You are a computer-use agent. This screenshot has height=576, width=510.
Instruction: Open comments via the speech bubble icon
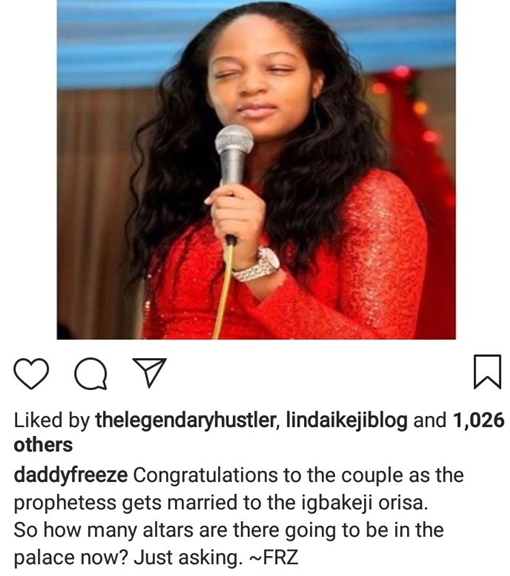tap(91, 374)
